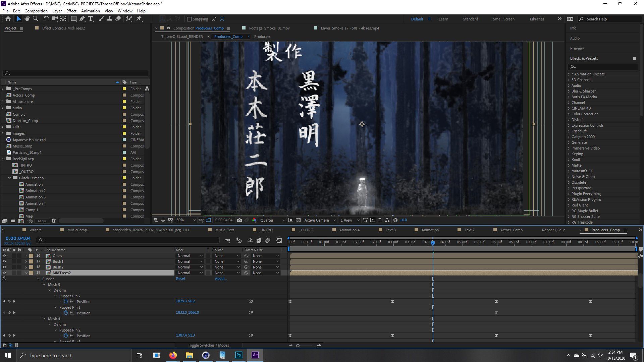Select the Clone Stamp tool
The width and height of the screenshot is (644, 362).
pyautogui.click(x=109, y=19)
